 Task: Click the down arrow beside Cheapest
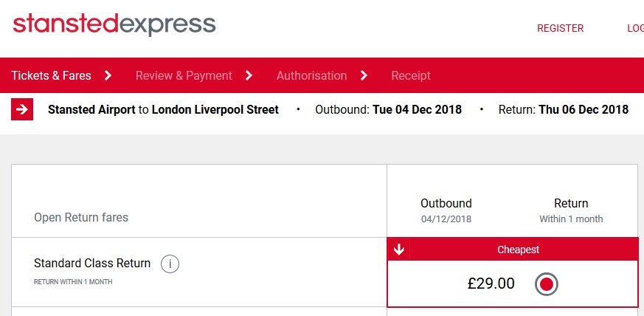[398, 250]
